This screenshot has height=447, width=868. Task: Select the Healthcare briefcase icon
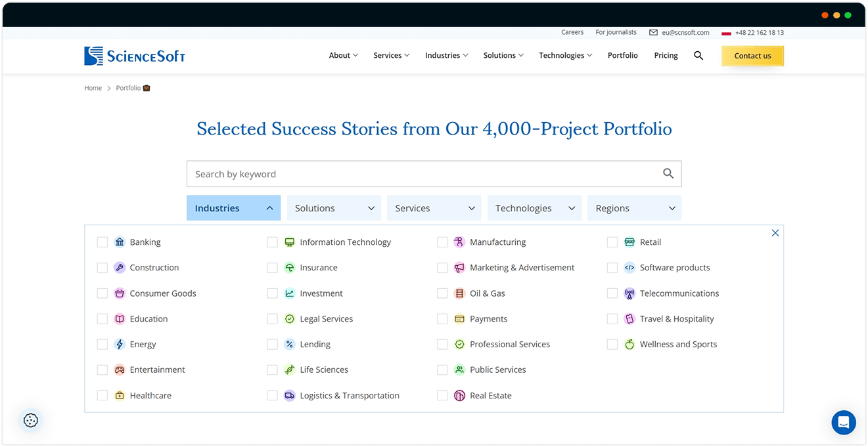point(119,395)
